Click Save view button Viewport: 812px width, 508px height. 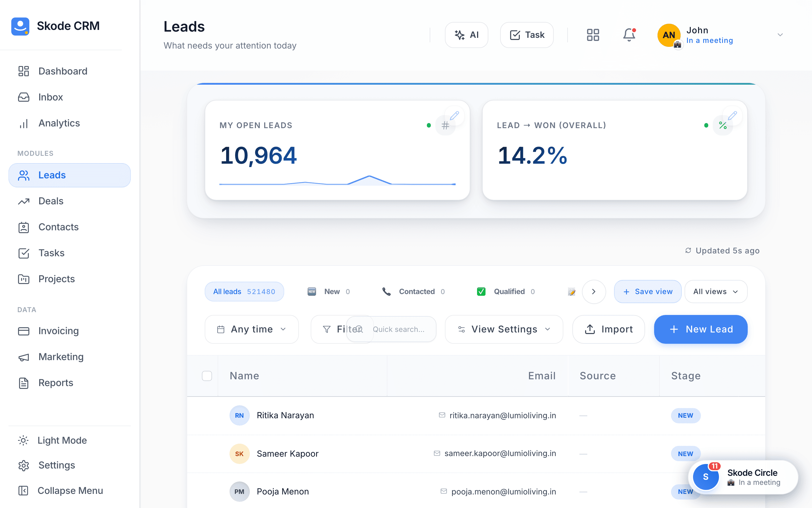click(648, 292)
